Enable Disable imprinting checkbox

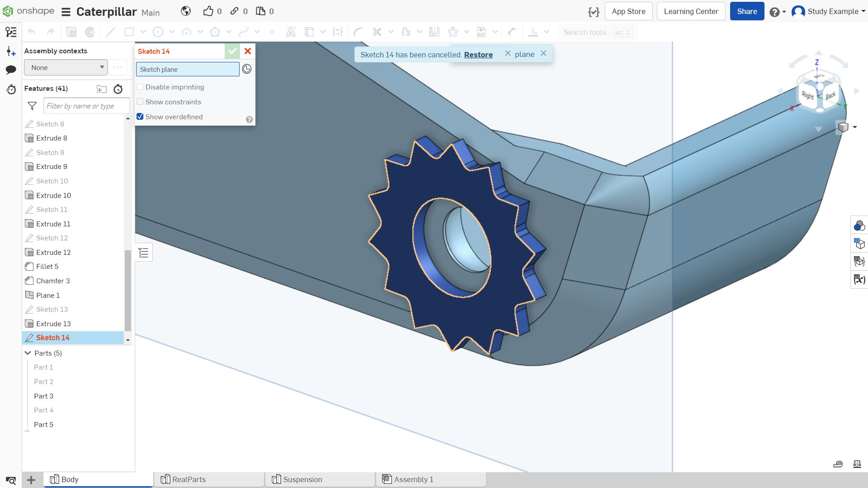[x=140, y=87]
